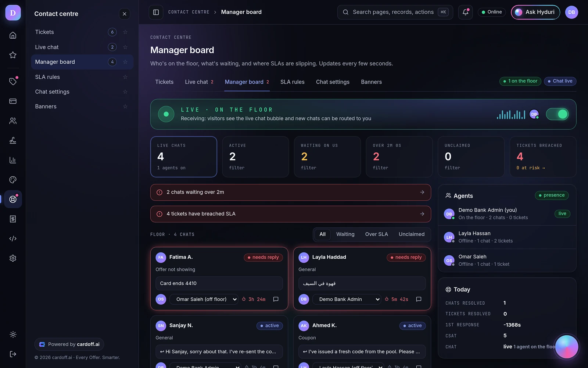Screen dimensions: 588x368
Task: Open notifications bell
Action: pyautogui.click(x=465, y=12)
